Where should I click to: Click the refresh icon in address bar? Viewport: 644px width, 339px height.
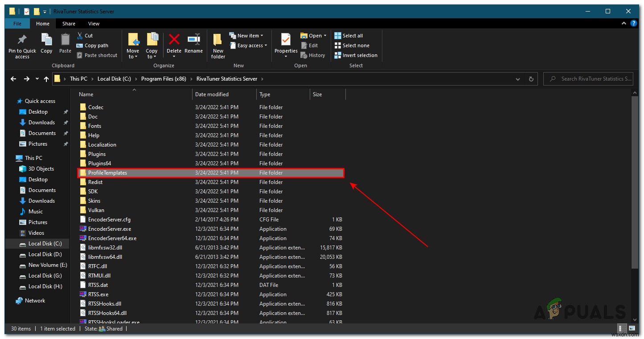(531, 79)
